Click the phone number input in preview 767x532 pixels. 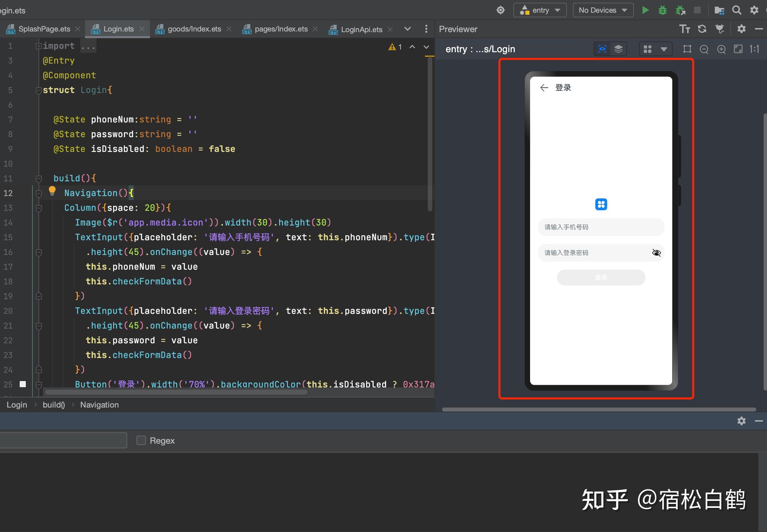pyautogui.click(x=601, y=227)
